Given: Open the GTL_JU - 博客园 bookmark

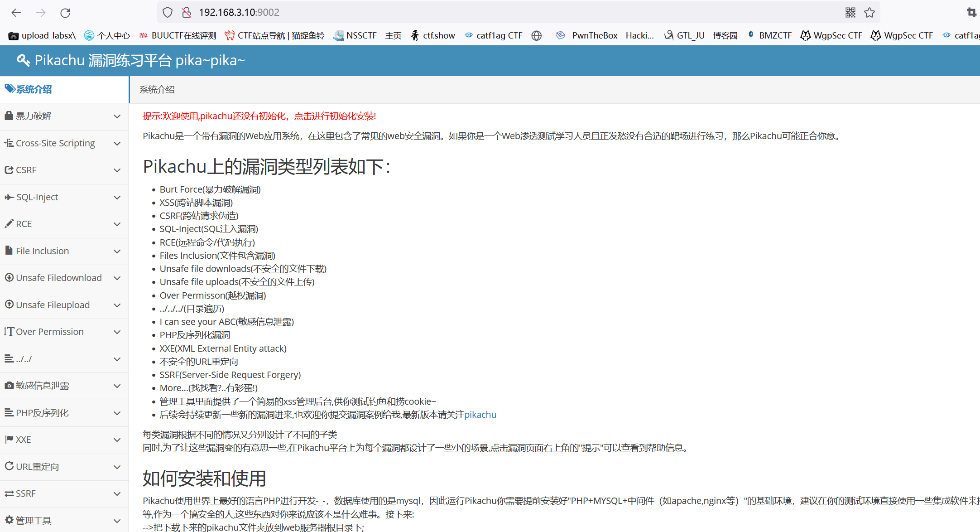Looking at the screenshot, I should (701, 35).
